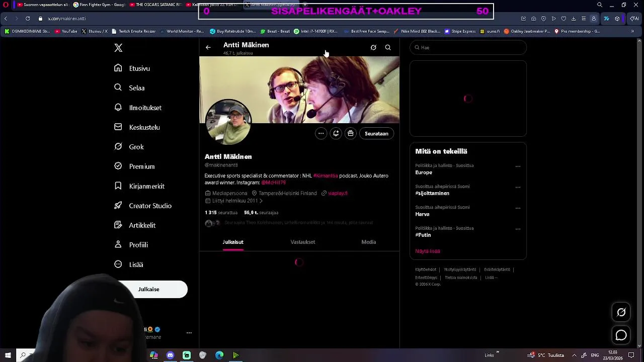Open Evästekäytäntö footer link
Viewport: 644px width, 362px height.
[497, 269]
